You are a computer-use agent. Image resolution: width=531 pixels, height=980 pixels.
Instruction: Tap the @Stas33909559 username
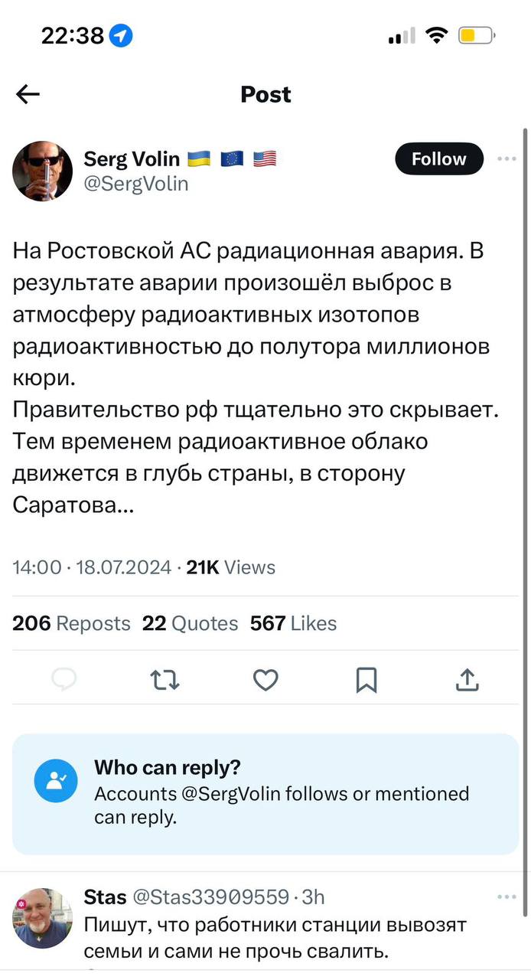pos(211,897)
